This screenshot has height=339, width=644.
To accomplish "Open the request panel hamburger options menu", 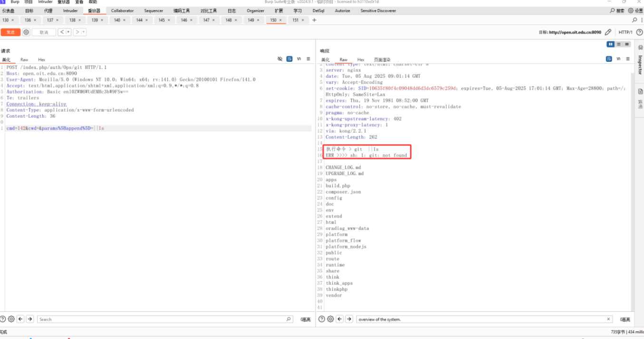I will [308, 59].
